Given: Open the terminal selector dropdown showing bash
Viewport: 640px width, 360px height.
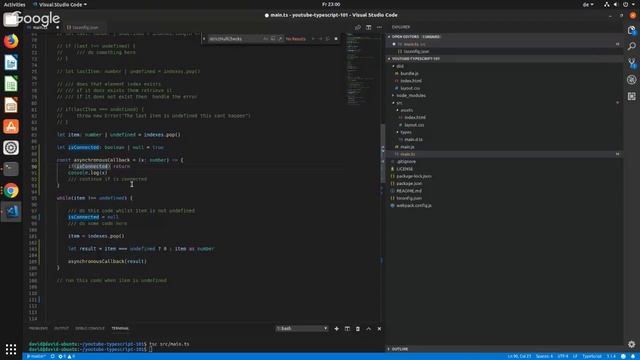Looking at the screenshot, I should (x=302, y=329).
